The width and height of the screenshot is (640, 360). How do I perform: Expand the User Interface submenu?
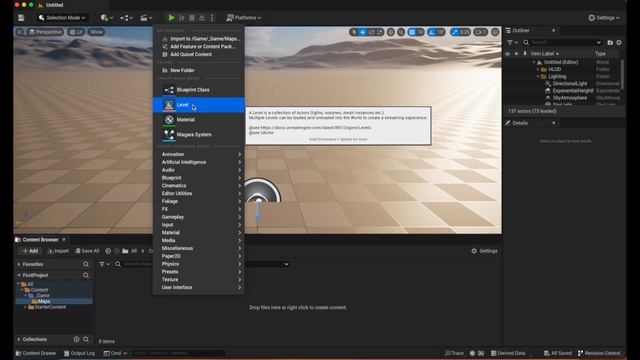pyautogui.click(x=200, y=287)
